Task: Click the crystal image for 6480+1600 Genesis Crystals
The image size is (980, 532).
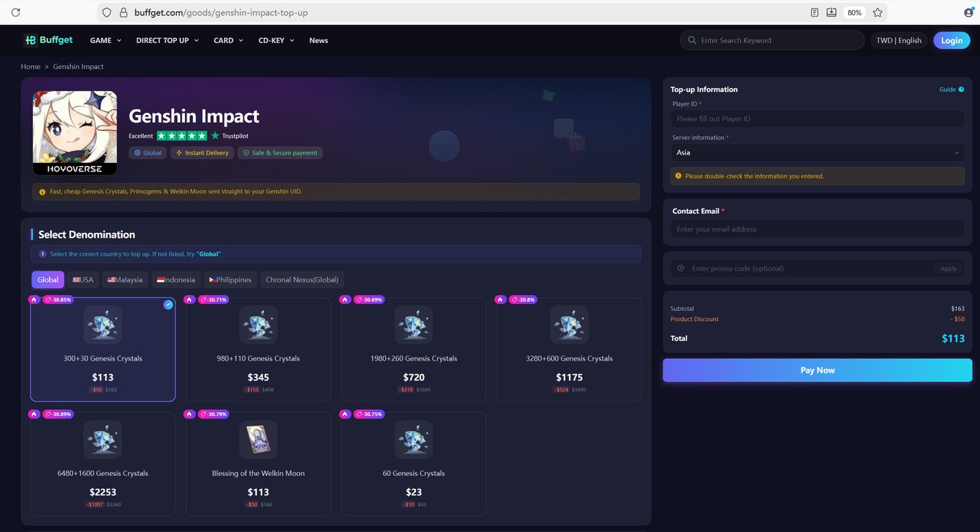Action: point(103,439)
